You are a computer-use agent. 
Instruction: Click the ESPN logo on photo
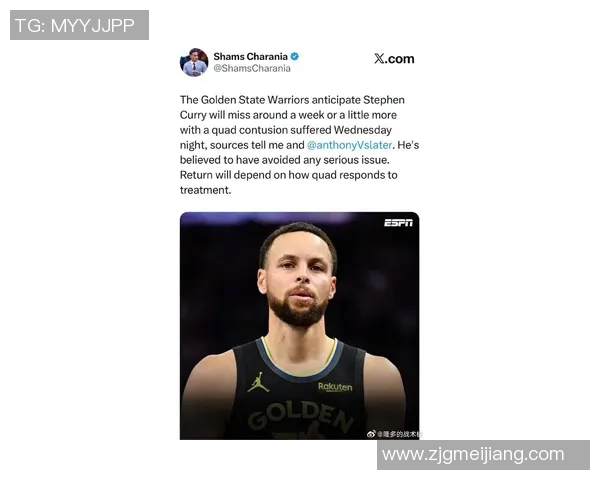398,223
